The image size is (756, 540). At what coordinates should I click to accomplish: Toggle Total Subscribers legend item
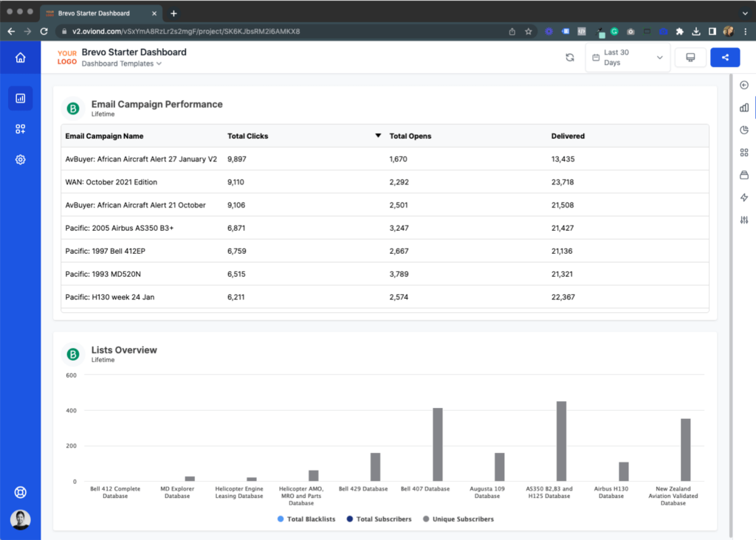pyautogui.click(x=379, y=519)
